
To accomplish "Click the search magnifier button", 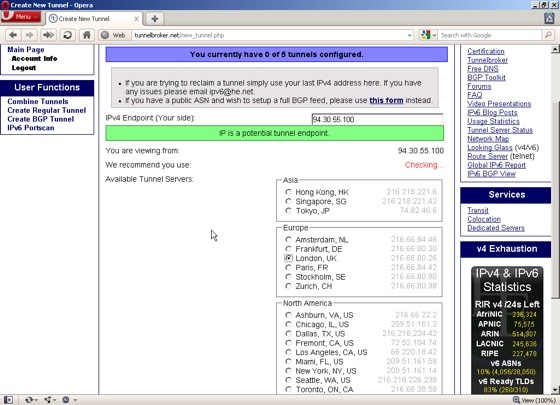I will point(548,35).
